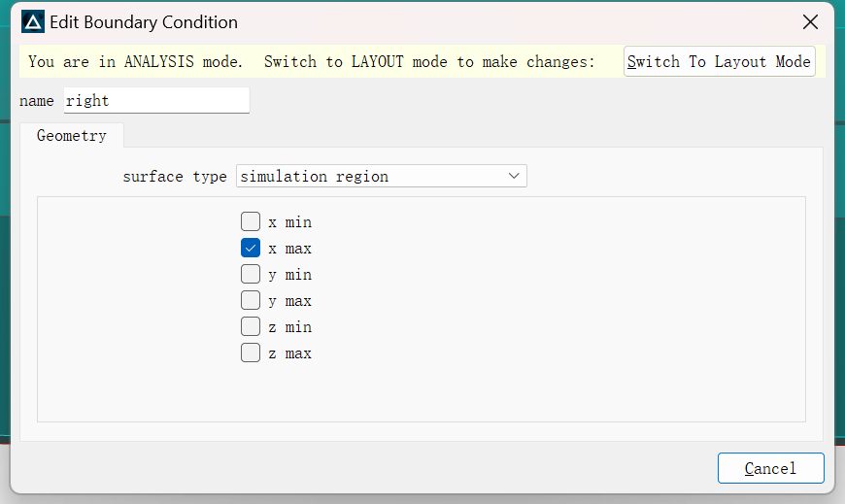Image resolution: width=845 pixels, height=504 pixels.
Task: Click the Lumerical logo icon in title bar
Action: click(x=33, y=22)
